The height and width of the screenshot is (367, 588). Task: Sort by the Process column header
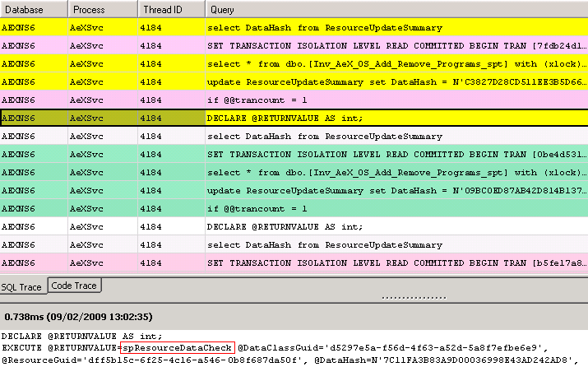[101, 9]
